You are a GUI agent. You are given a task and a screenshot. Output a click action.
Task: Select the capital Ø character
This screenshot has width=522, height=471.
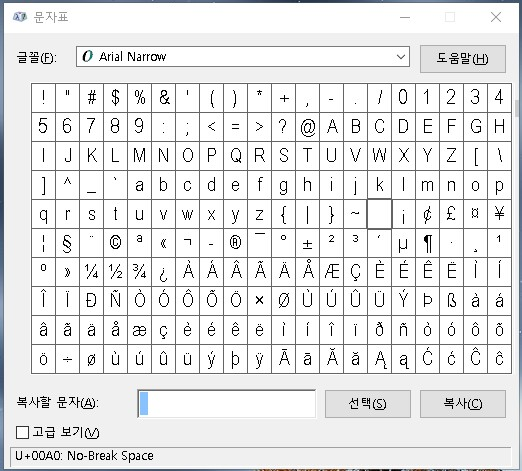(x=283, y=301)
